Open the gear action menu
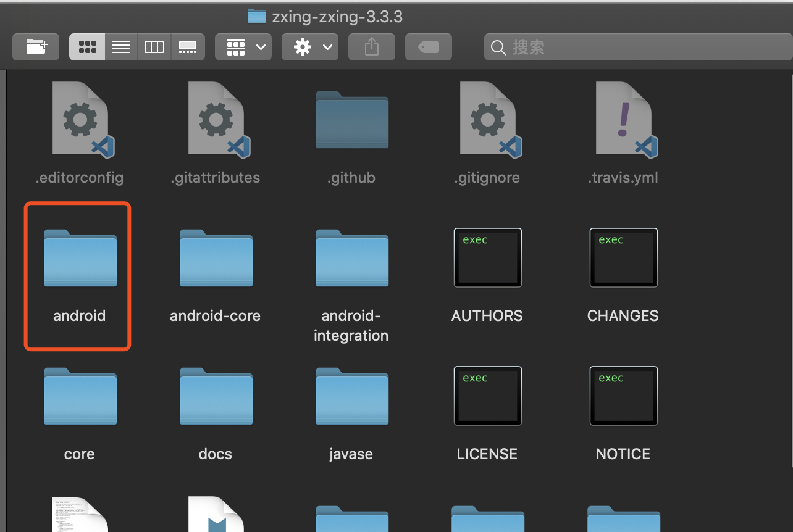793x532 pixels. (310, 47)
